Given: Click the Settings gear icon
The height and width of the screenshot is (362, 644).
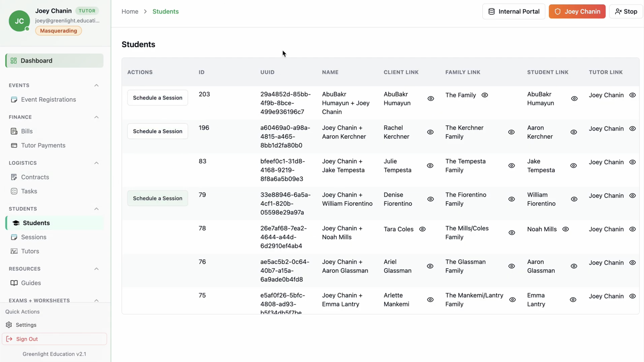Looking at the screenshot, I should click(9, 325).
